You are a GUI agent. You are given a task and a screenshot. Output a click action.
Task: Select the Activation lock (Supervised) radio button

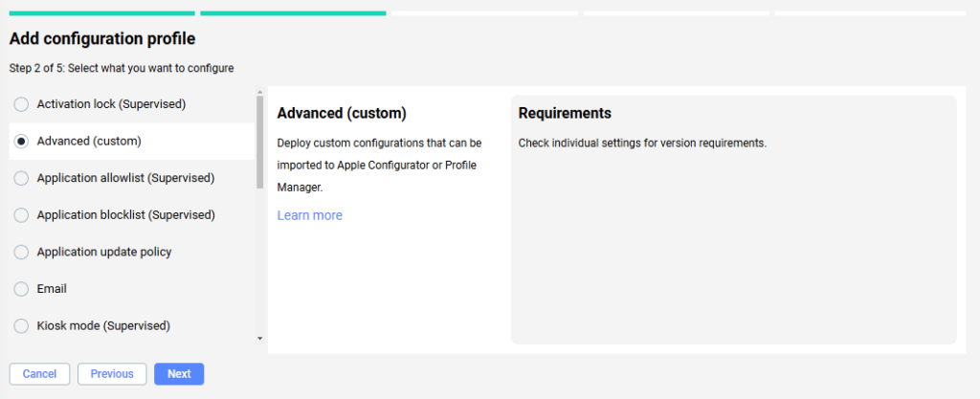21,104
